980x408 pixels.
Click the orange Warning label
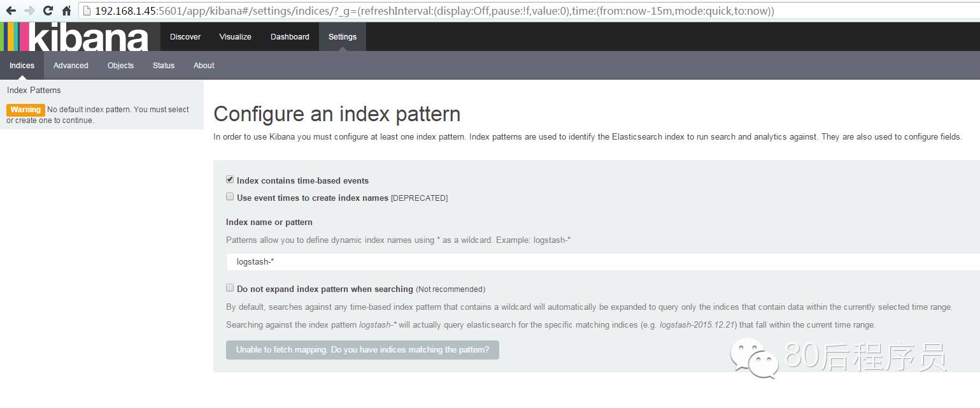[x=25, y=110]
